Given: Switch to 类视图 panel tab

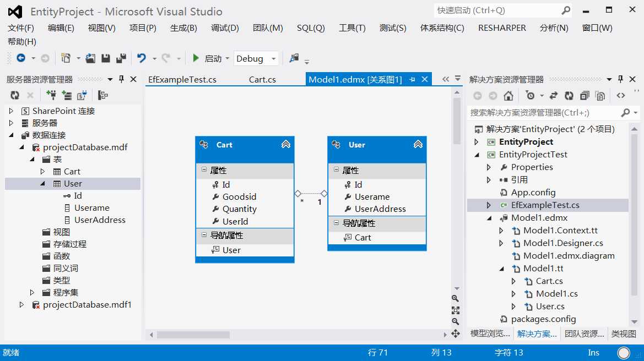Looking at the screenshot, I should click(x=624, y=334).
